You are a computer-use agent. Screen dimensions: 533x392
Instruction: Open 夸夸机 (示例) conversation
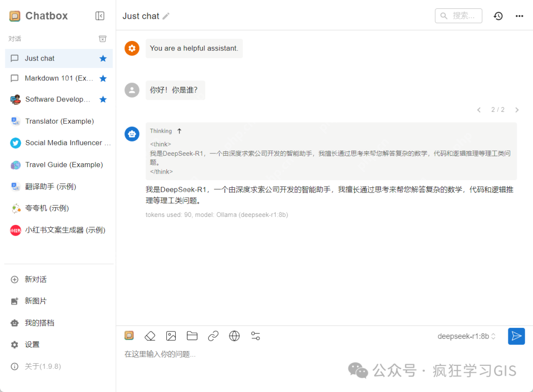(59, 208)
